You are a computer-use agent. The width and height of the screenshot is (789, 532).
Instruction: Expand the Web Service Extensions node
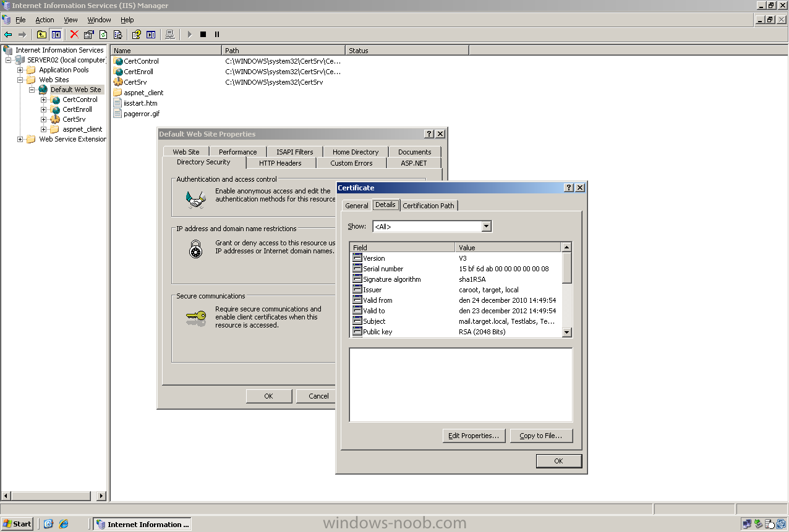click(20, 139)
